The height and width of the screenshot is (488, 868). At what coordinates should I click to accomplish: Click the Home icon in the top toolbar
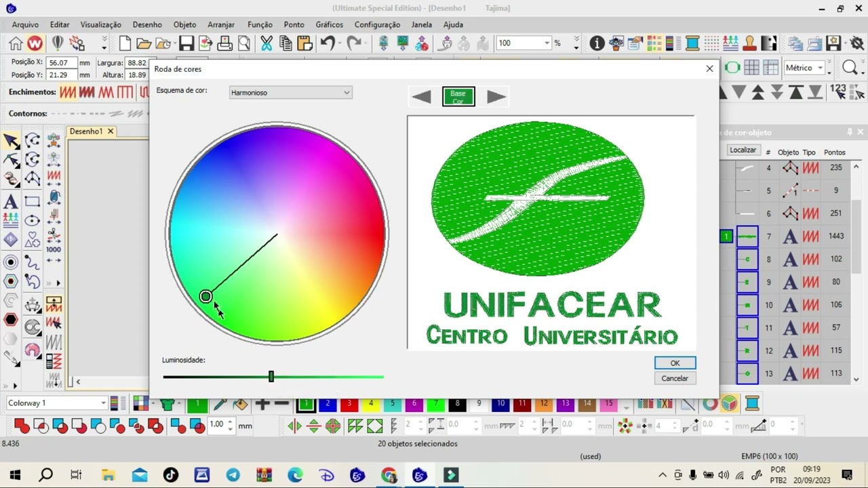tap(16, 43)
